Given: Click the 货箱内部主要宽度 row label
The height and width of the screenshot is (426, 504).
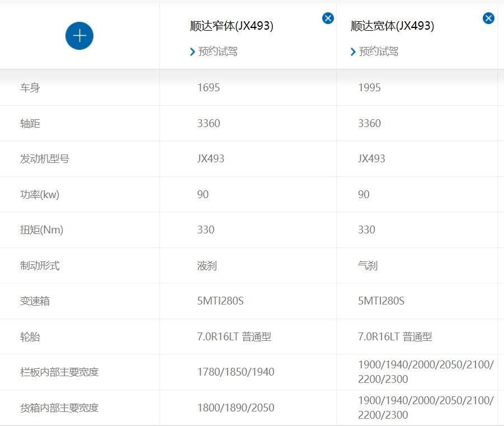Looking at the screenshot, I should [x=59, y=408].
